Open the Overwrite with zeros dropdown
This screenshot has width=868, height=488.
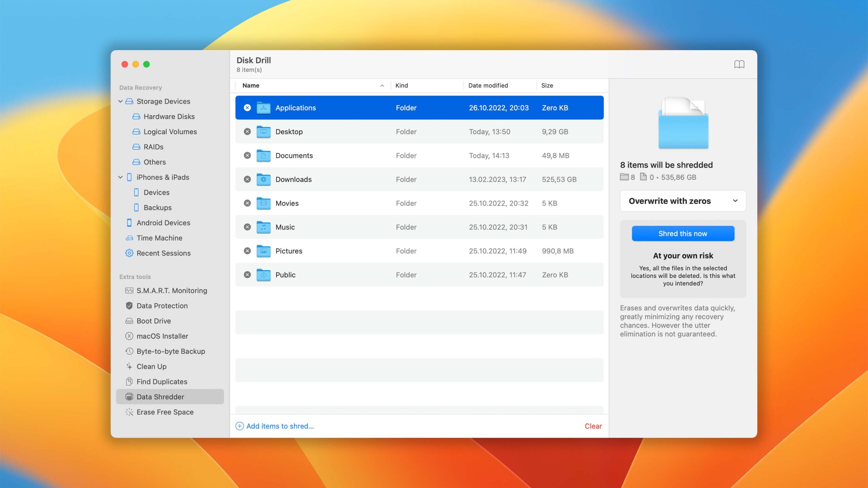click(683, 201)
